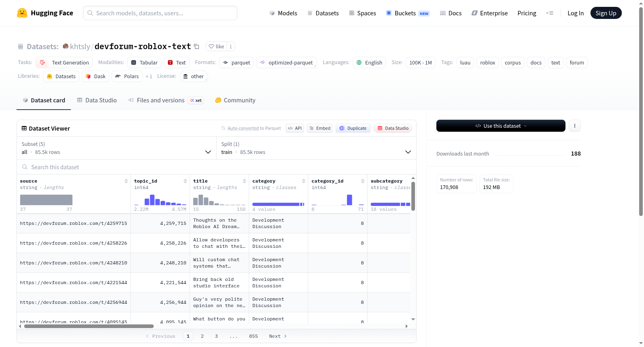Select the Text modality tag
644x347 pixels.
[177, 62]
